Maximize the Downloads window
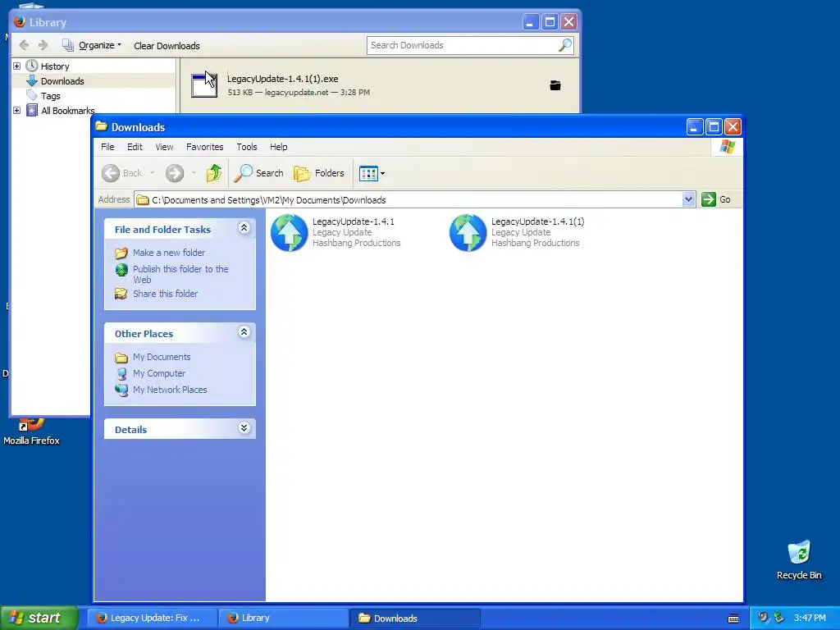 (x=714, y=127)
